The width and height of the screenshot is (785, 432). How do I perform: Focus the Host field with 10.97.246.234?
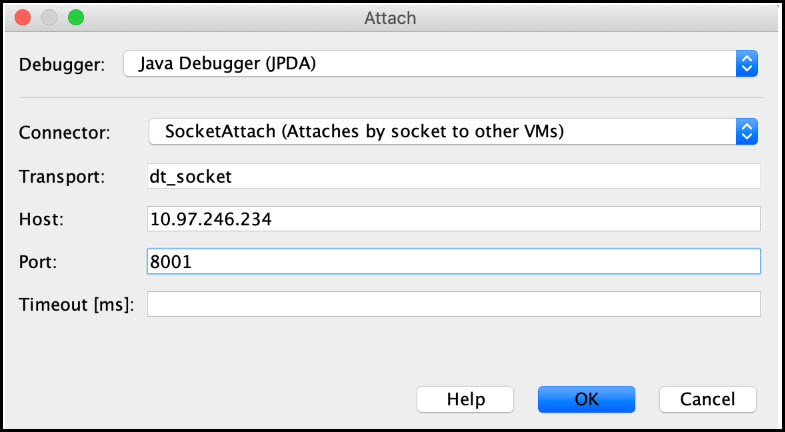(x=453, y=219)
